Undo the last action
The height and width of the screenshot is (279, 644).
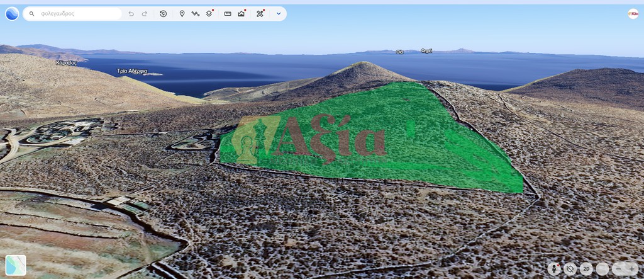pyautogui.click(x=131, y=14)
